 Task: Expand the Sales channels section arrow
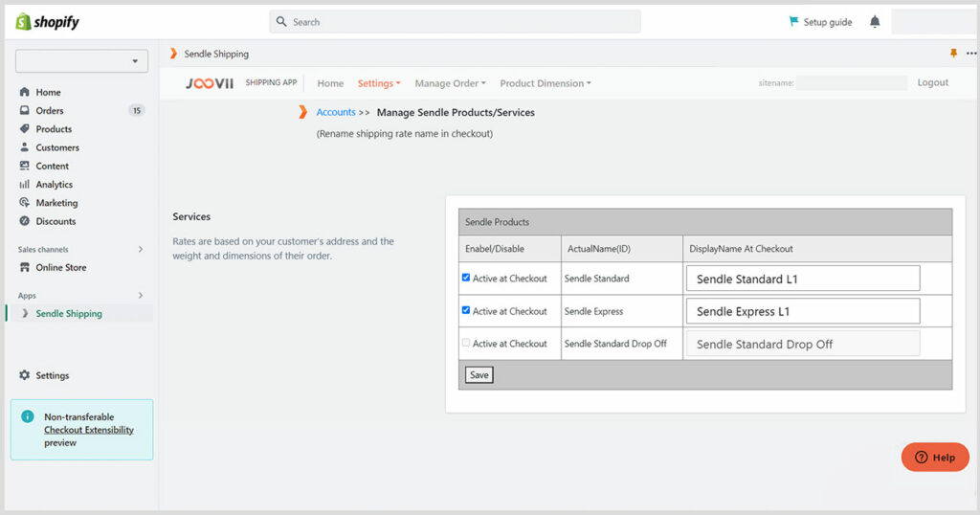point(141,249)
